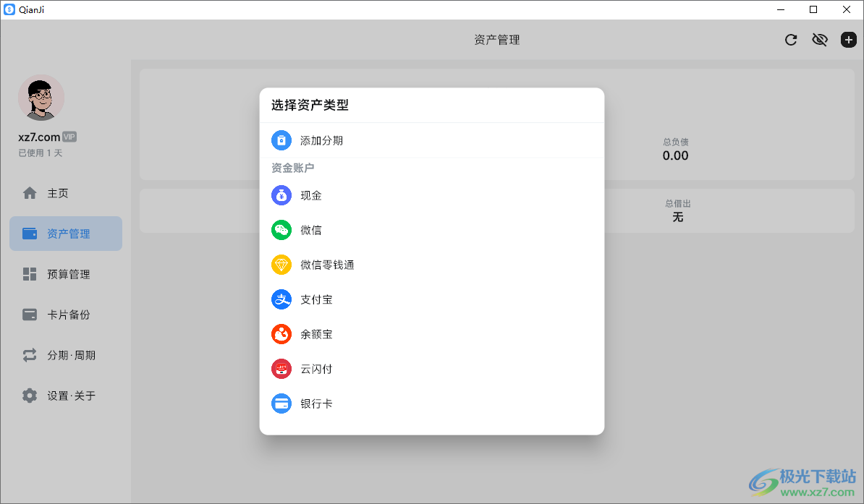864x504 pixels.
Task: Click the 资产管理 wallet icon in the sidebar
Action: [x=30, y=234]
